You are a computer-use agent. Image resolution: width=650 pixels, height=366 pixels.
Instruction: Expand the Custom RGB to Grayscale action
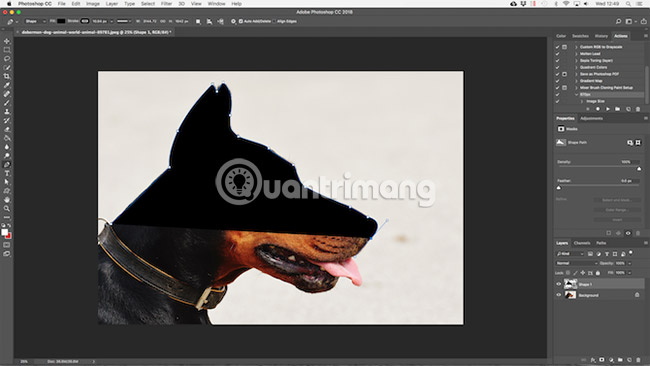pos(576,47)
